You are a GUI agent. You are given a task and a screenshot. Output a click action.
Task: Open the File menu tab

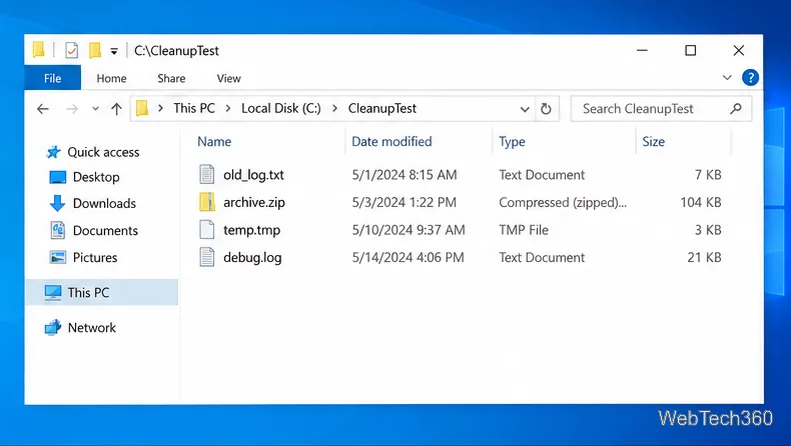point(52,78)
